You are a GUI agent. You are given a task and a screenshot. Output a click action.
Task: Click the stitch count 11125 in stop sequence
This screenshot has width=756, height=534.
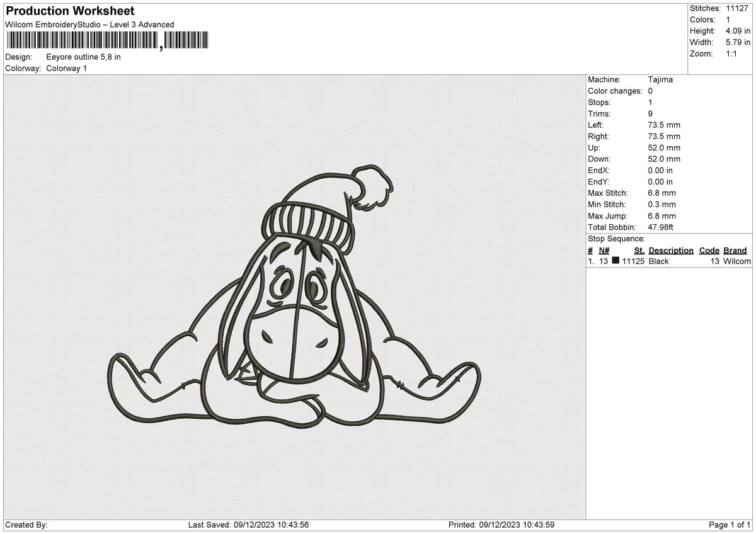coord(633,261)
